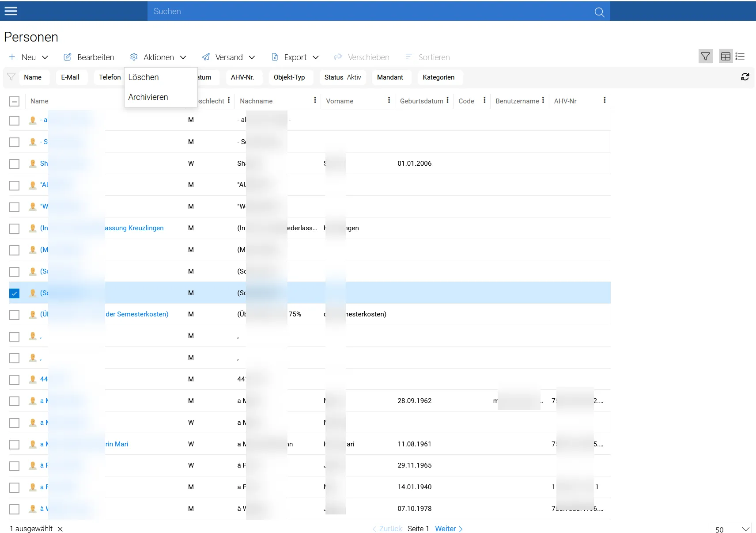
Task: Switch to list view
Action: 740,57
